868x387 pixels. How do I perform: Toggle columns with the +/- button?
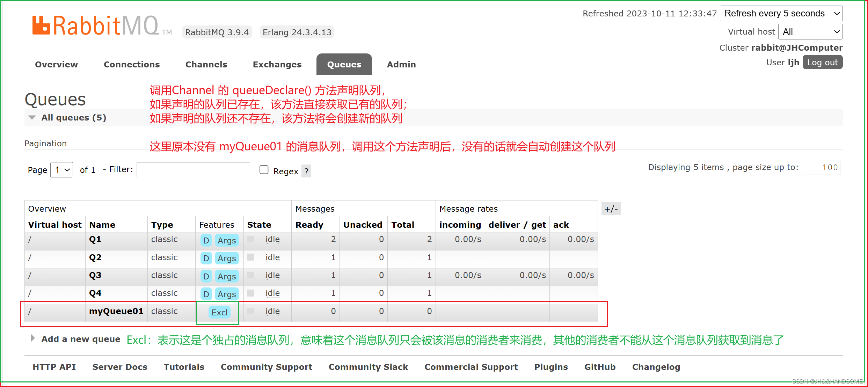click(x=611, y=209)
